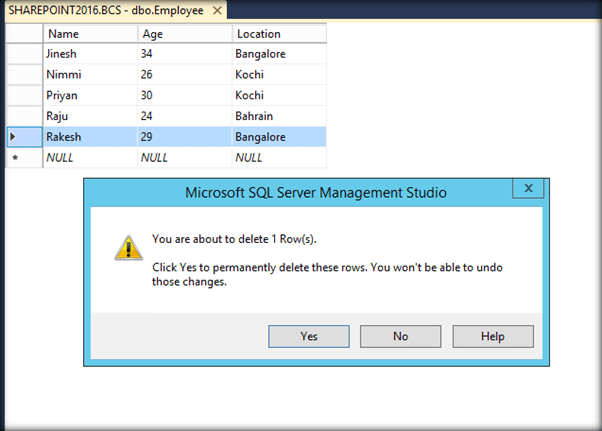The height and width of the screenshot is (431, 602).
Task: Click the Name column header
Action: (90, 34)
